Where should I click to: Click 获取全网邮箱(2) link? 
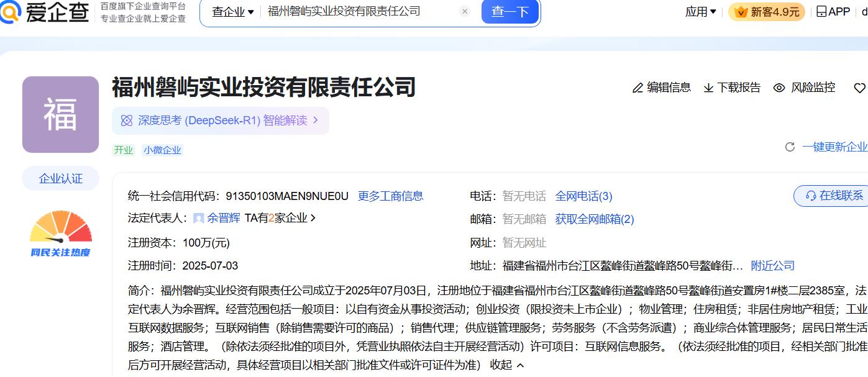594,219
